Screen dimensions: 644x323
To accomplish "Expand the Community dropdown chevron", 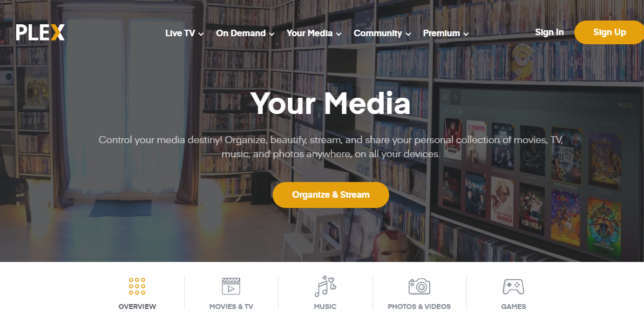I will tap(408, 34).
